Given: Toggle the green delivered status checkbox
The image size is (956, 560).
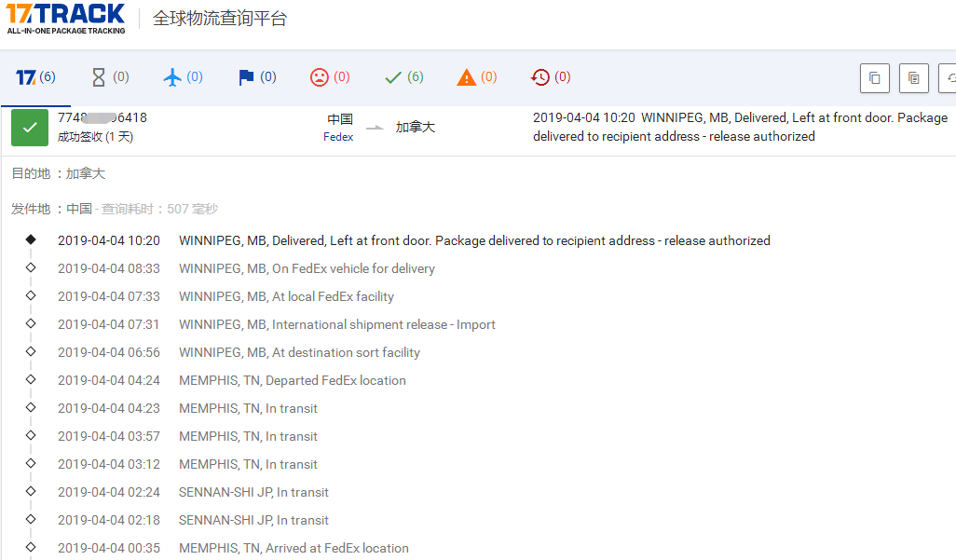Looking at the screenshot, I should (x=30, y=128).
